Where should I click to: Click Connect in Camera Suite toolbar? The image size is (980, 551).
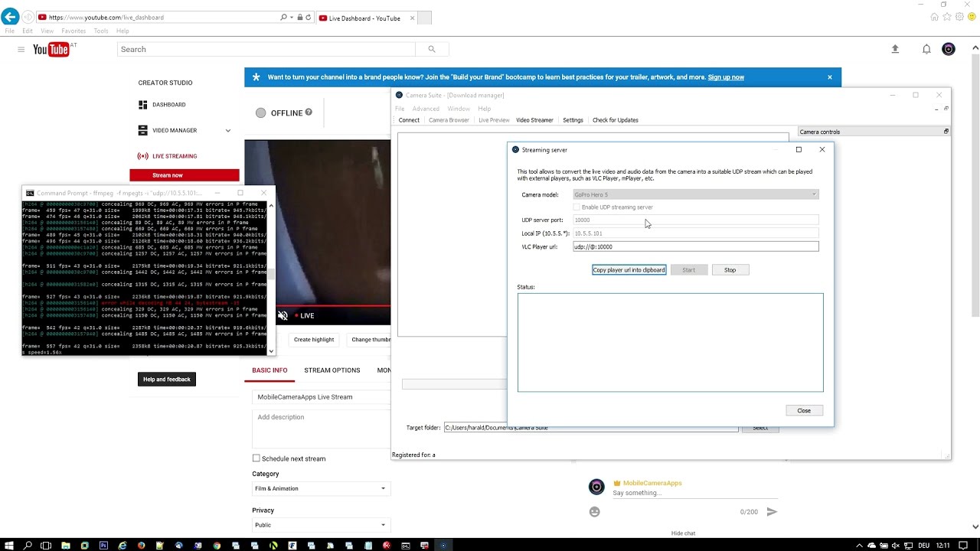(x=409, y=120)
